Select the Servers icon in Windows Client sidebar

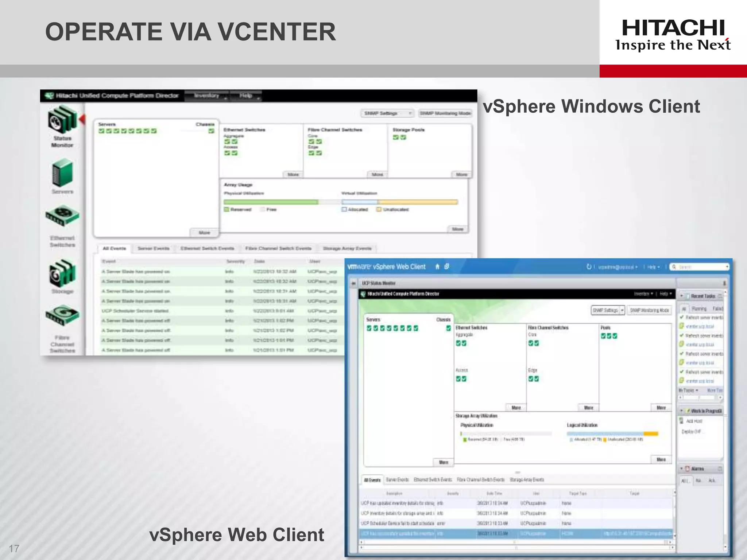[x=62, y=172]
